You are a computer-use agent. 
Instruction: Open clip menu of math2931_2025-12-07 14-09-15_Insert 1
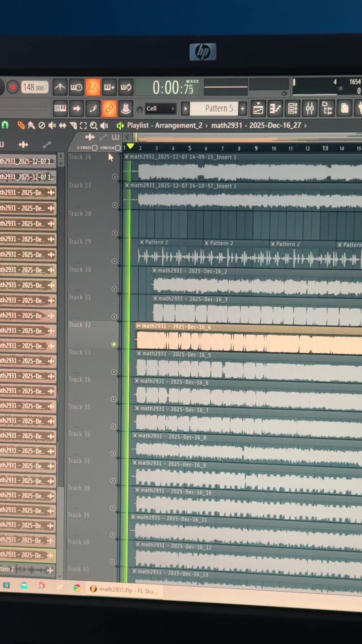127,157
